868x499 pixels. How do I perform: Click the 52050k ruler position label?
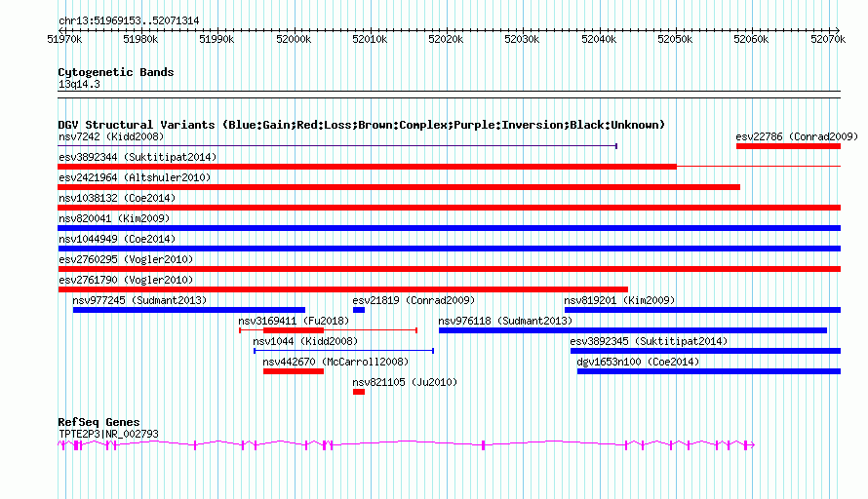click(675, 40)
